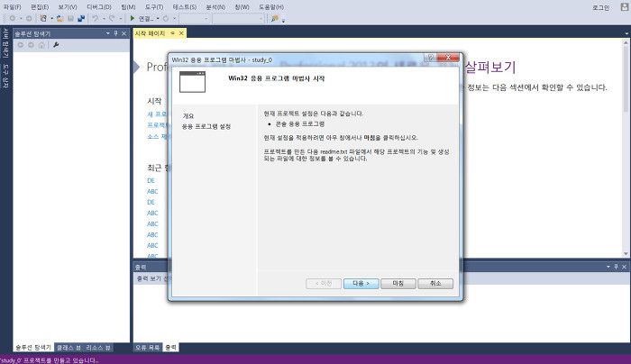
Task: Switch to the 솔루션 탐색기 bottom tab
Action: [x=33, y=347]
